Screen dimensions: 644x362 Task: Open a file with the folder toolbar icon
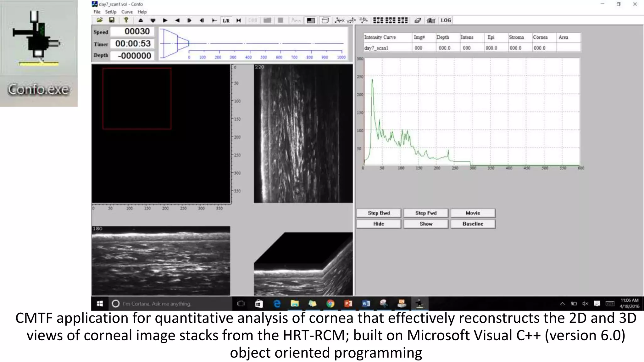(100, 20)
